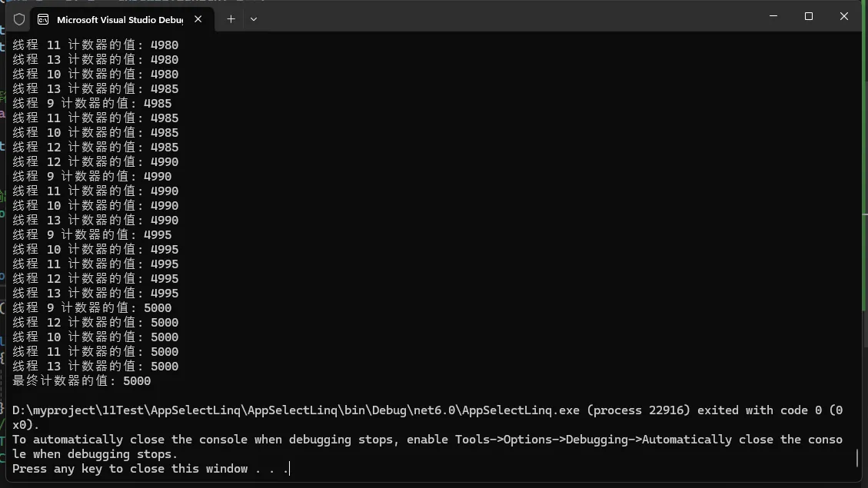Click the vertical scrollbar thumb at right edge

tap(857, 458)
